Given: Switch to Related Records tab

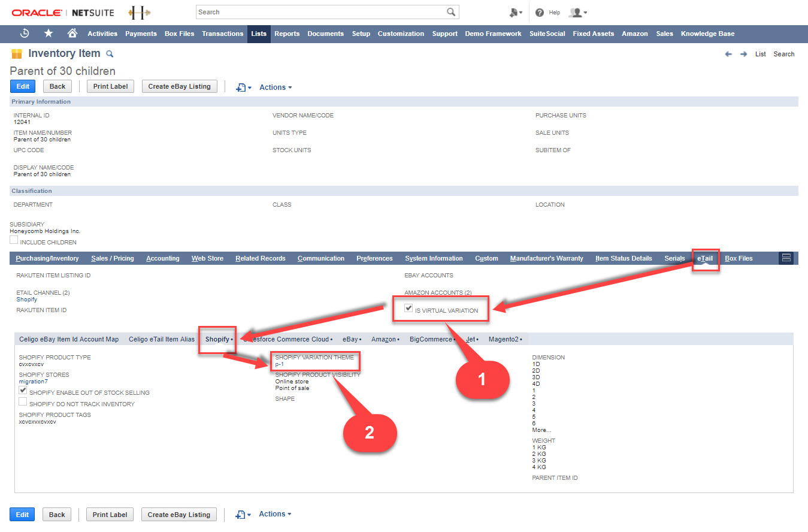Looking at the screenshot, I should [261, 258].
